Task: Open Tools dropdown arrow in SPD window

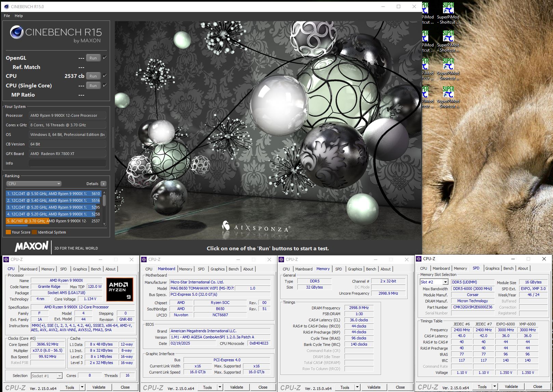Action: coord(495,387)
